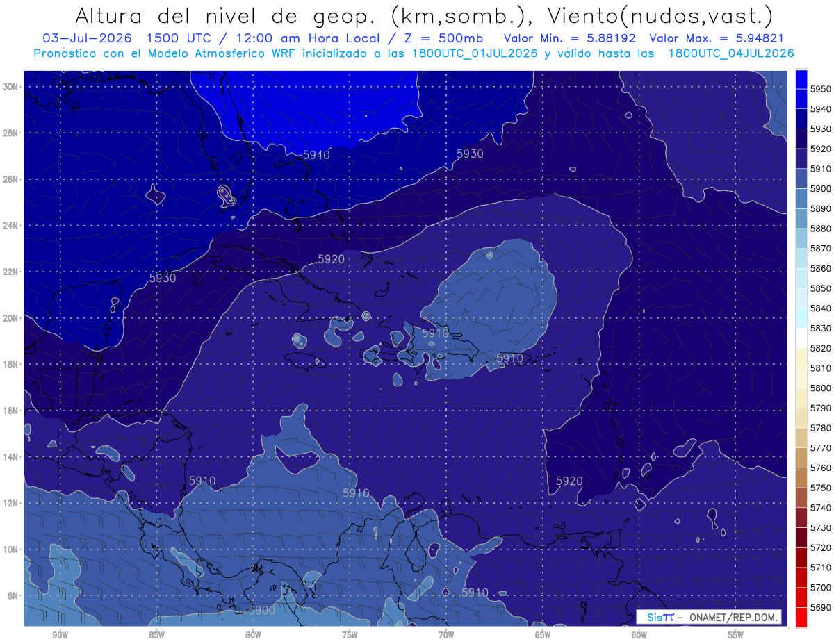This screenshot has width=834, height=644.
Task: Click the 5920 contour label north of Cuba
Action: (331, 259)
